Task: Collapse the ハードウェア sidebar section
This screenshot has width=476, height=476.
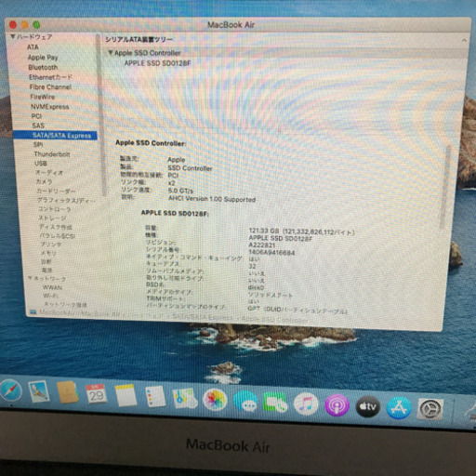Action: [13, 36]
